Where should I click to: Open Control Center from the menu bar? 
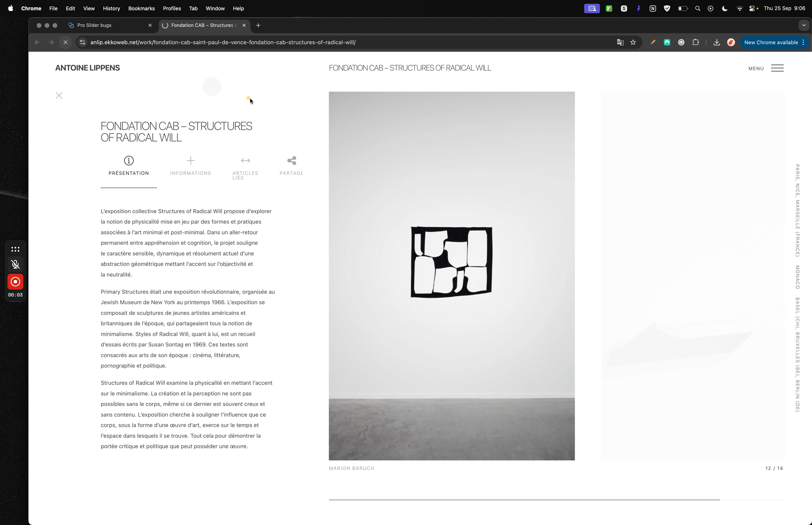(x=752, y=8)
